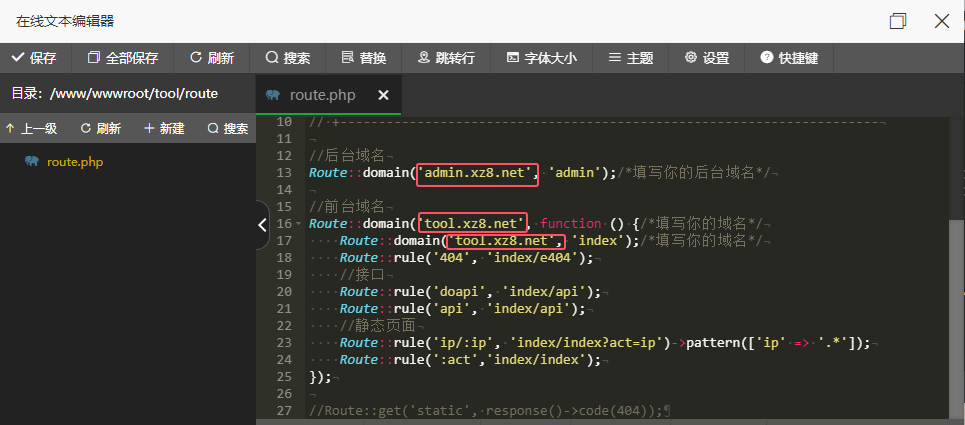Image resolution: width=965 pixels, height=425 pixels.
Task: Go up with 上一级 in sidebar
Action: pos(31,129)
